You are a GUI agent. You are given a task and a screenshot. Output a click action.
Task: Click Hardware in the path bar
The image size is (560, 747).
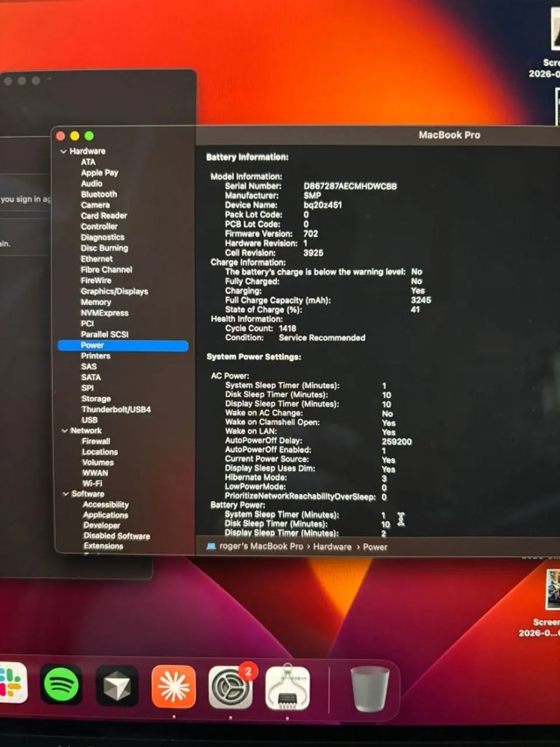332,547
